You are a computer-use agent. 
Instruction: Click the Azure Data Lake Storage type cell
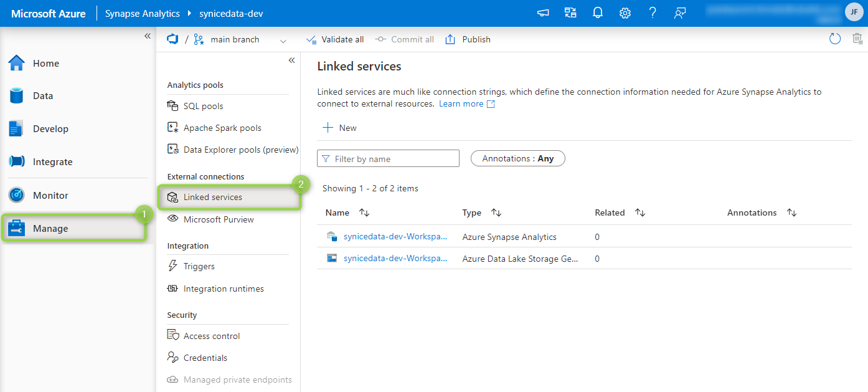521,259
